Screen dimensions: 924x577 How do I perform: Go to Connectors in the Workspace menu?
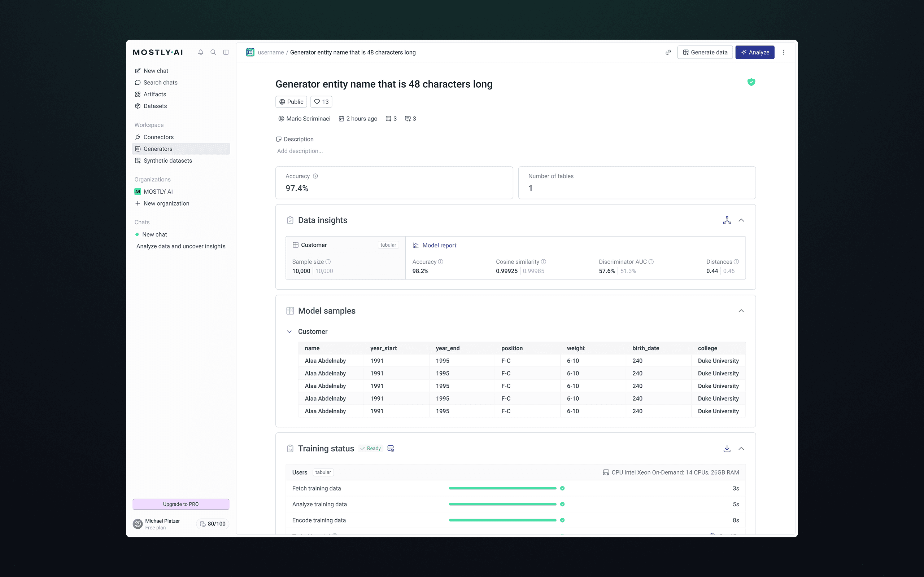click(158, 137)
